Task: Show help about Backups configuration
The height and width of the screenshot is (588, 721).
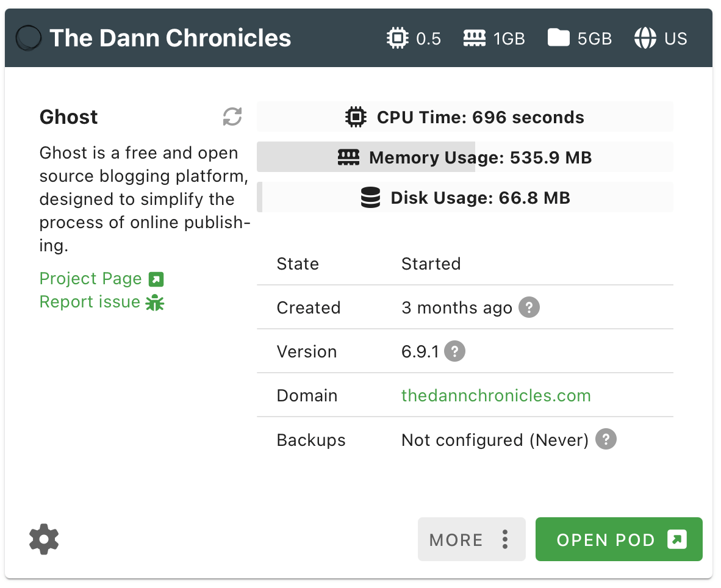Action: [605, 439]
